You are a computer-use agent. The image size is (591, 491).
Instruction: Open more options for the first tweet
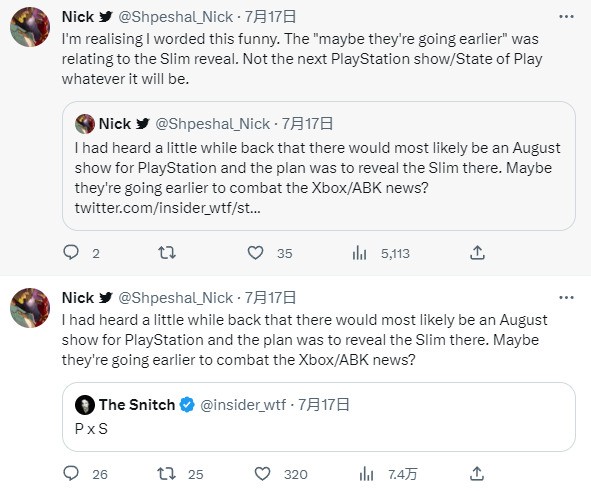point(566,17)
